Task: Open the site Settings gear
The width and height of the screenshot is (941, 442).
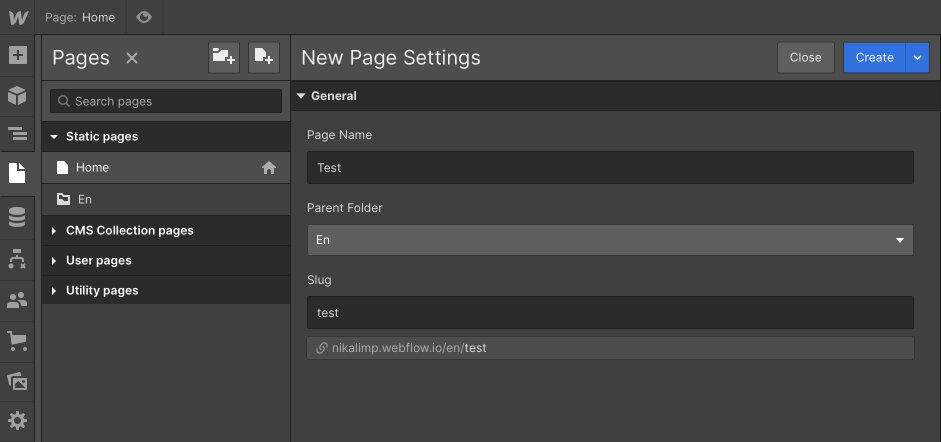Action: pos(17,420)
